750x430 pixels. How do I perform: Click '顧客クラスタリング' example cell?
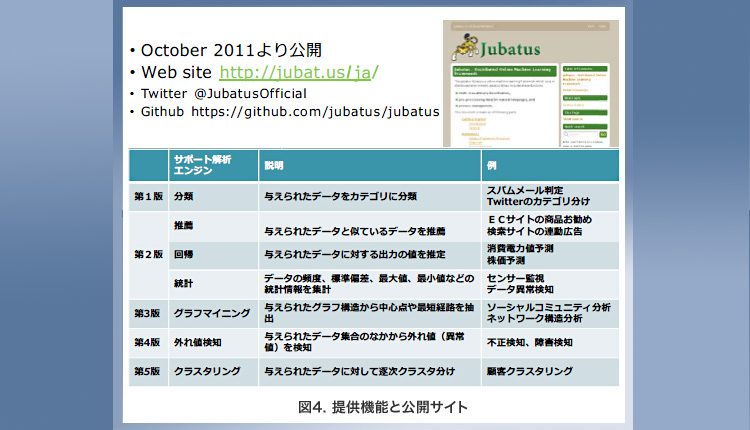click(x=550, y=372)
